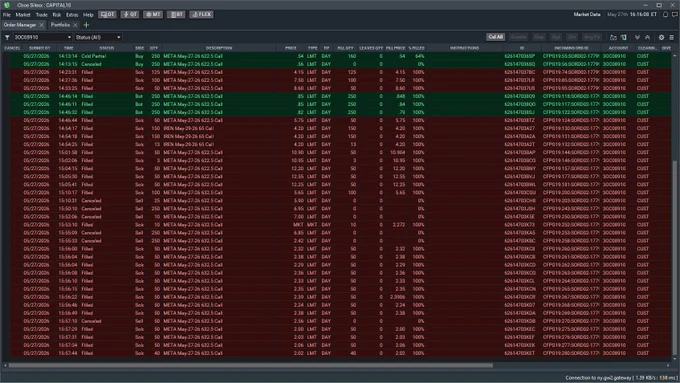Collapse all rows with double-chevron up
This screenshot has height=383, width=680.
pyautogui.click(x=647, y=37)
